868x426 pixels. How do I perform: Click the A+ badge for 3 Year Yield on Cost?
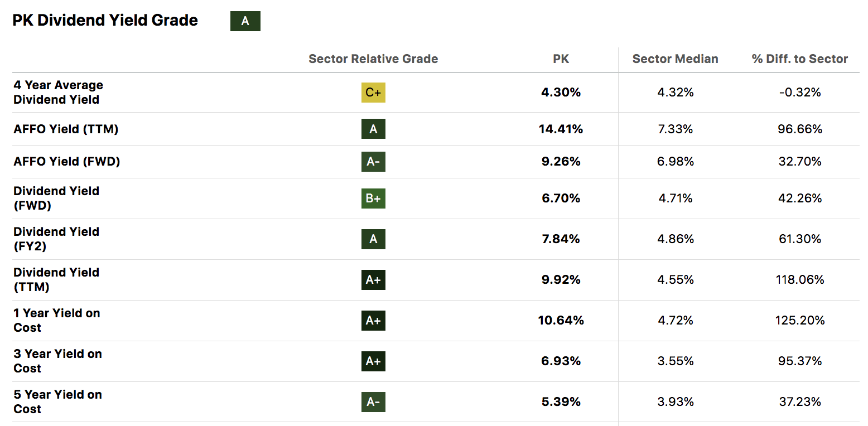tap(373, 361)
